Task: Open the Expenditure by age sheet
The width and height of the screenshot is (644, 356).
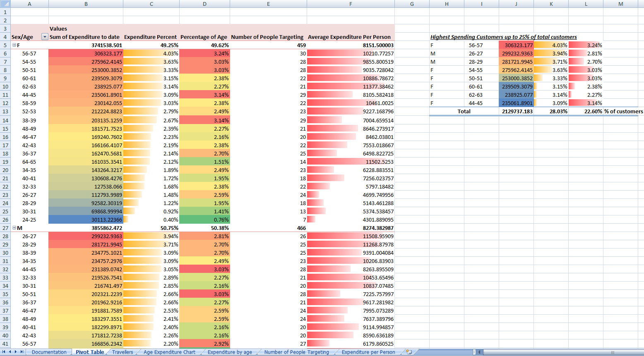Action: point(230,352)
